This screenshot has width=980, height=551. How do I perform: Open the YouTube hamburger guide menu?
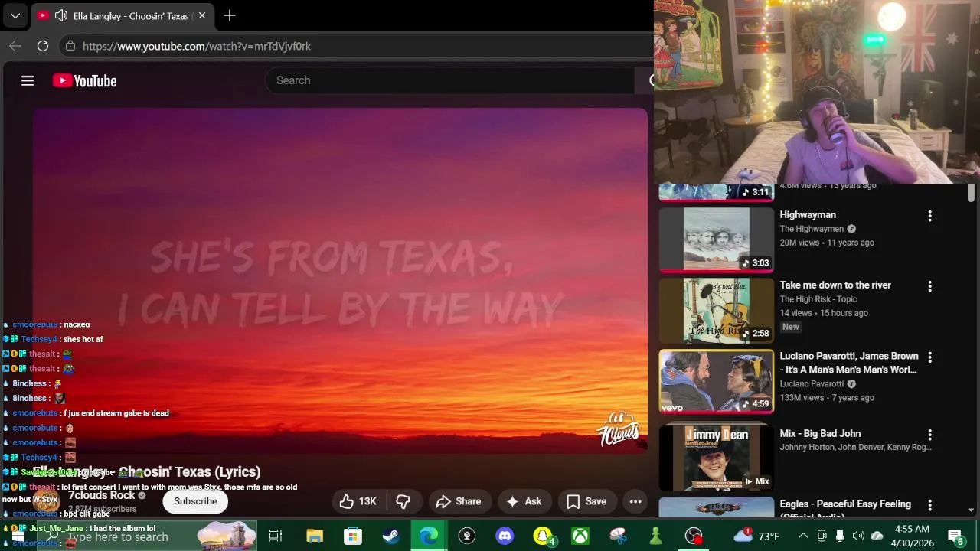(28, 80)
